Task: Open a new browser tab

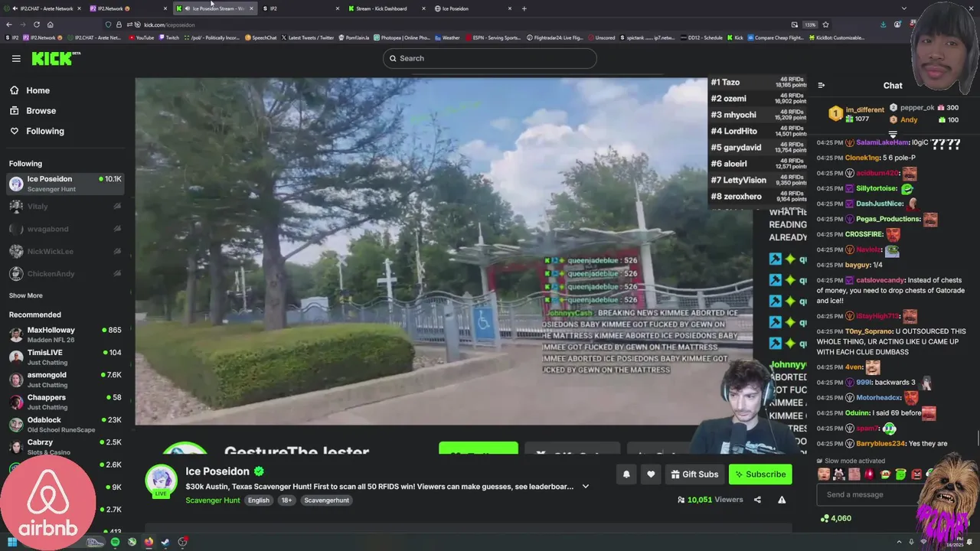Action: (x=524, y=8)
